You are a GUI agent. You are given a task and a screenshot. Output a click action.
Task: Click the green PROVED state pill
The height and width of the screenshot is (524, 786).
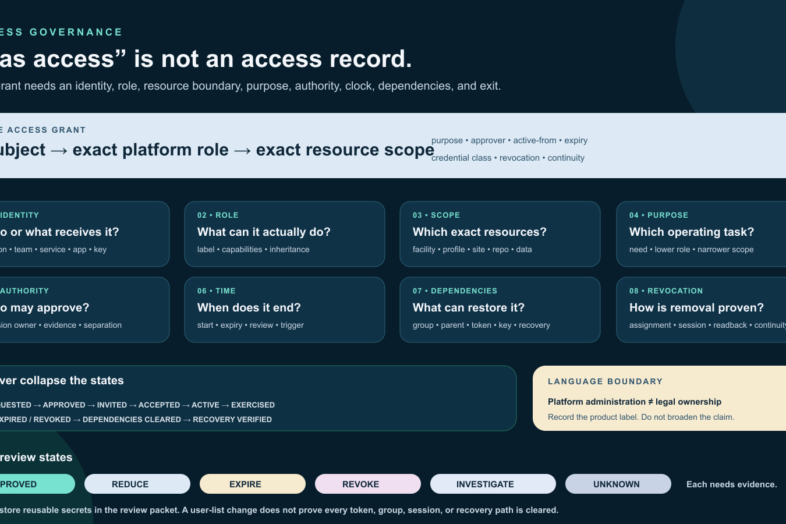click(x=37, y=484)
